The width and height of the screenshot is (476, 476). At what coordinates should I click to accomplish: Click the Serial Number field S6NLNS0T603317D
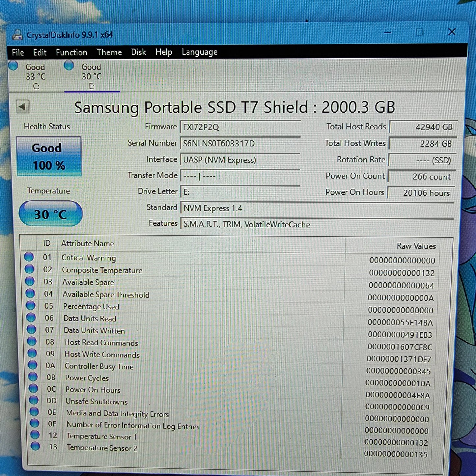[x=240, y=143]
